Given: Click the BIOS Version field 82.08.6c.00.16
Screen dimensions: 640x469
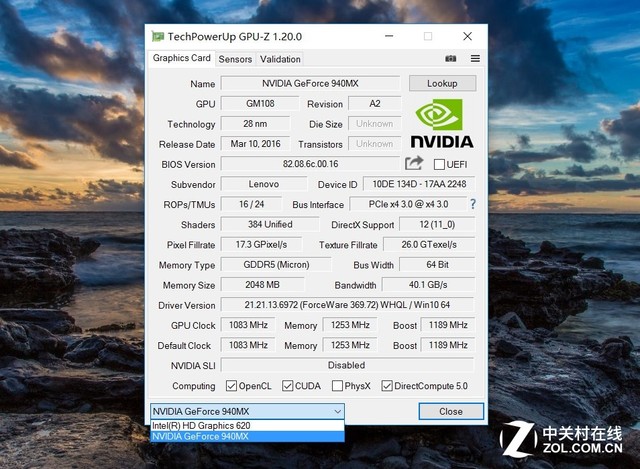Looking at the screenshot, I should (x=310, y=164).
